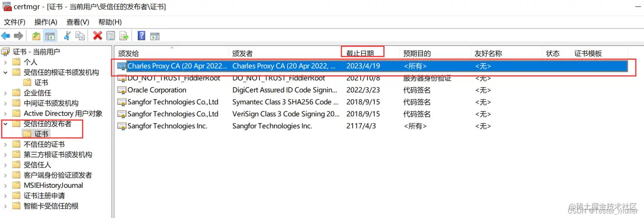Open the Properties toolbar icon
Image resolution: width=644 pixels, height=218 pixels.
(111, 36)
